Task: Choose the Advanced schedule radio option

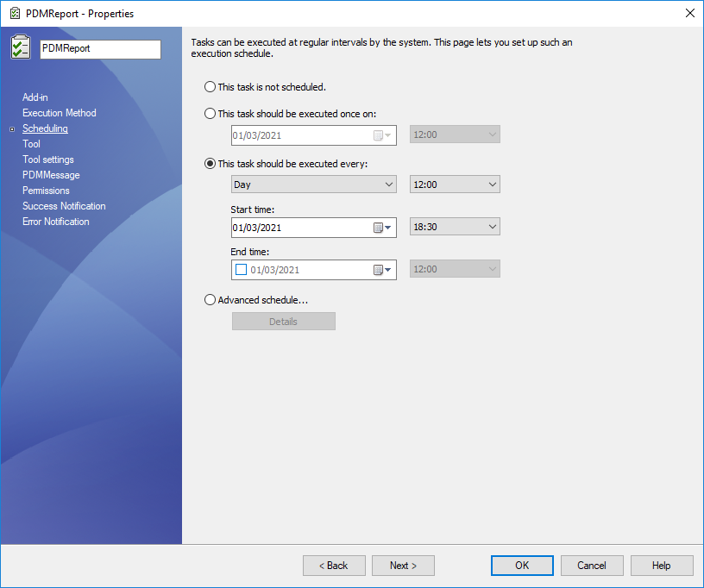Action: tap(210, 300)
